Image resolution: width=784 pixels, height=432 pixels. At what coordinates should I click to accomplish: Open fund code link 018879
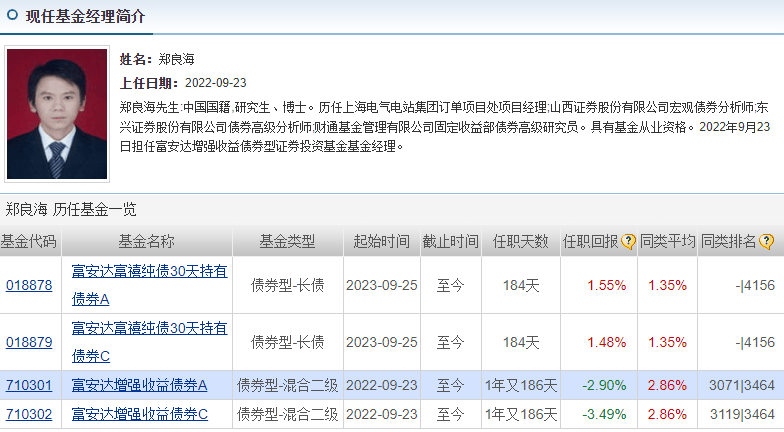pos(29,342)
